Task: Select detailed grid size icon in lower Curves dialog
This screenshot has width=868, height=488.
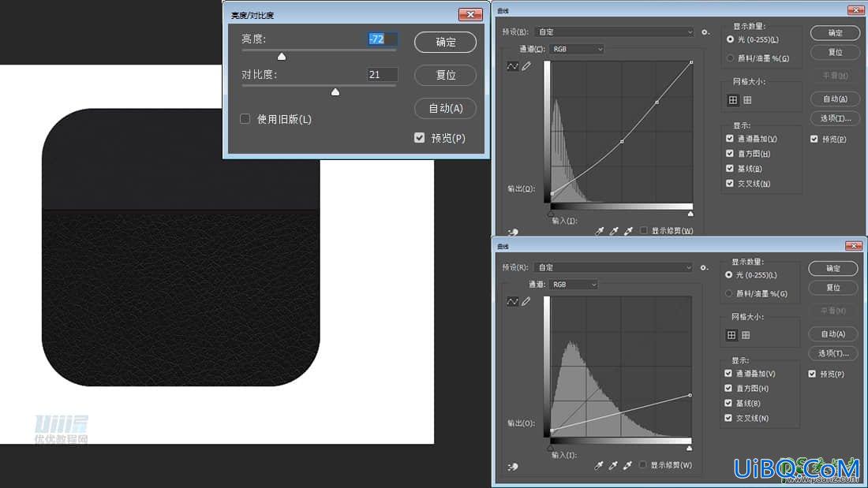Action: click(x=746, y=335)
